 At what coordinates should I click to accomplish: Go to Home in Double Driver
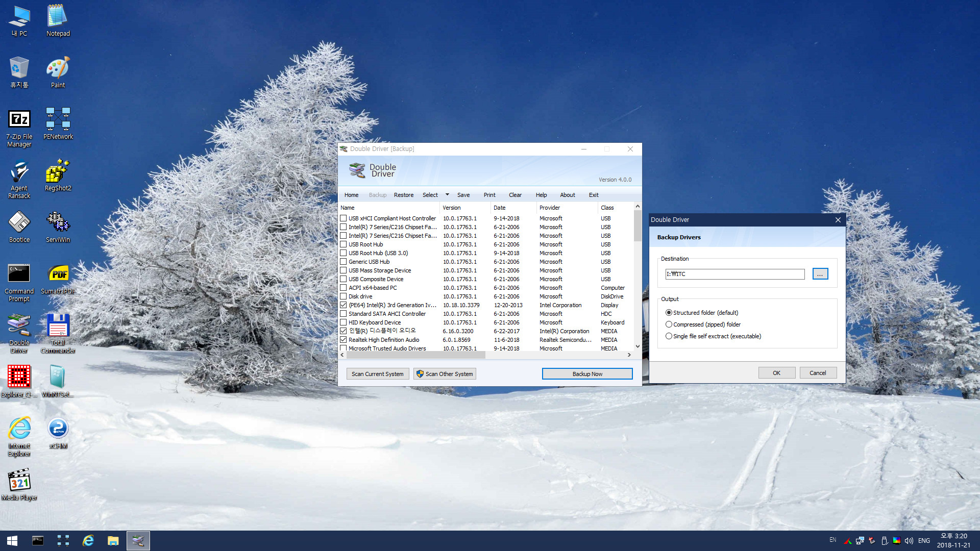[351, 195]
